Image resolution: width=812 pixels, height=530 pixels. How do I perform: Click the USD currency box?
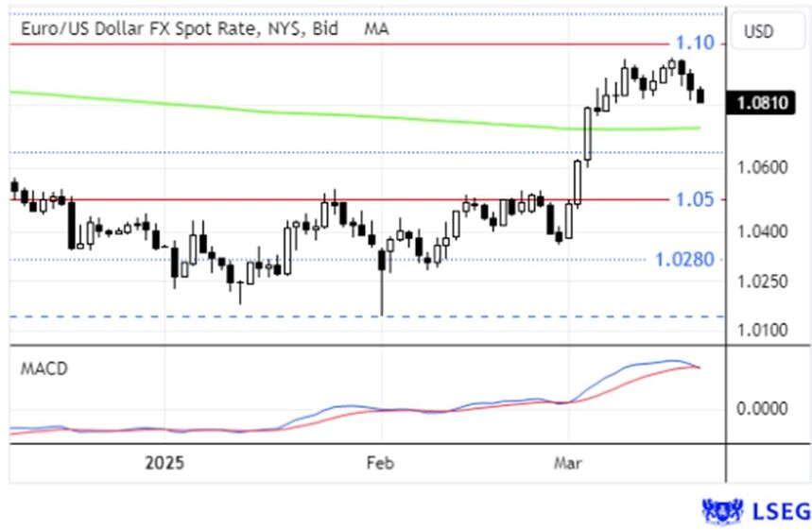[x=758, y=31]
